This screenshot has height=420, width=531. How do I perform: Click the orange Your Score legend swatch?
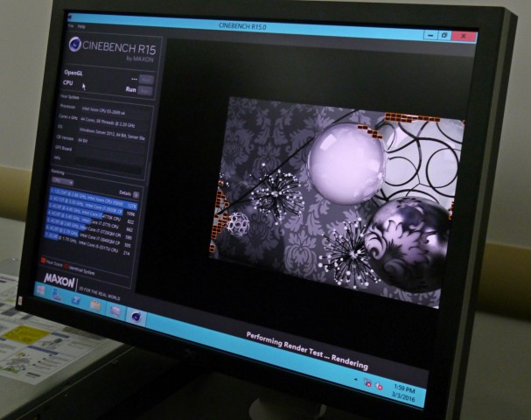(x=44, y=261)
